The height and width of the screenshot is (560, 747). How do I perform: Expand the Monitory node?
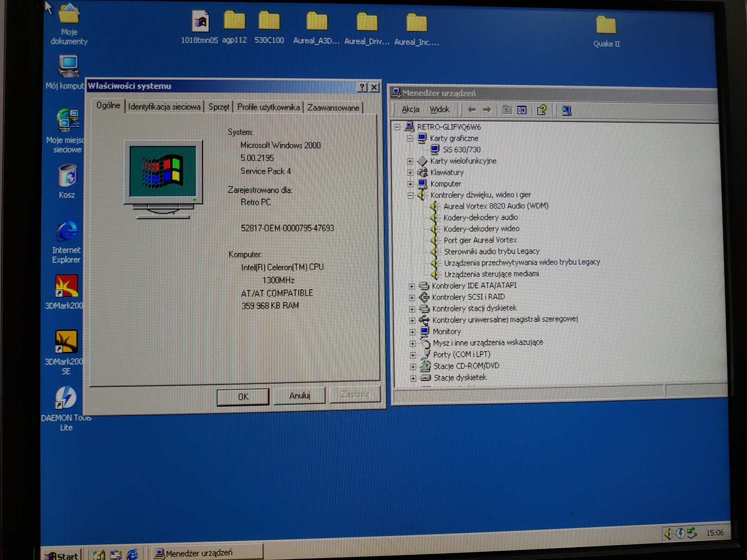pos(412,332)
